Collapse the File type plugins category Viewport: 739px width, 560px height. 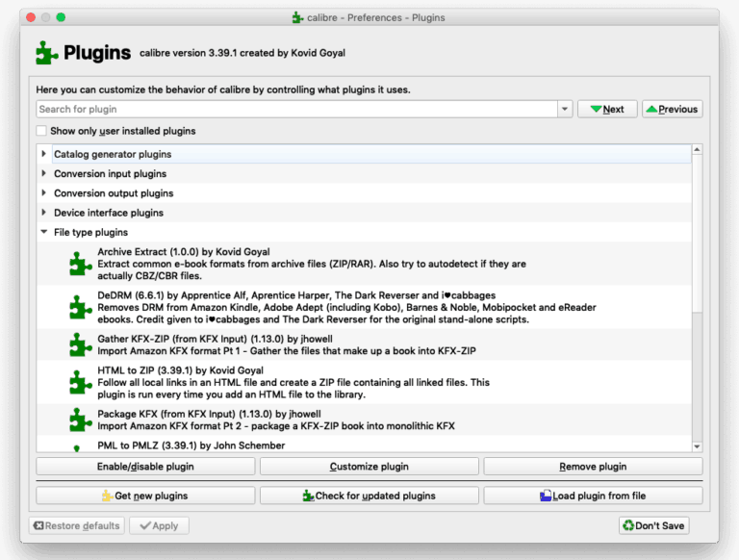[44, 233]
